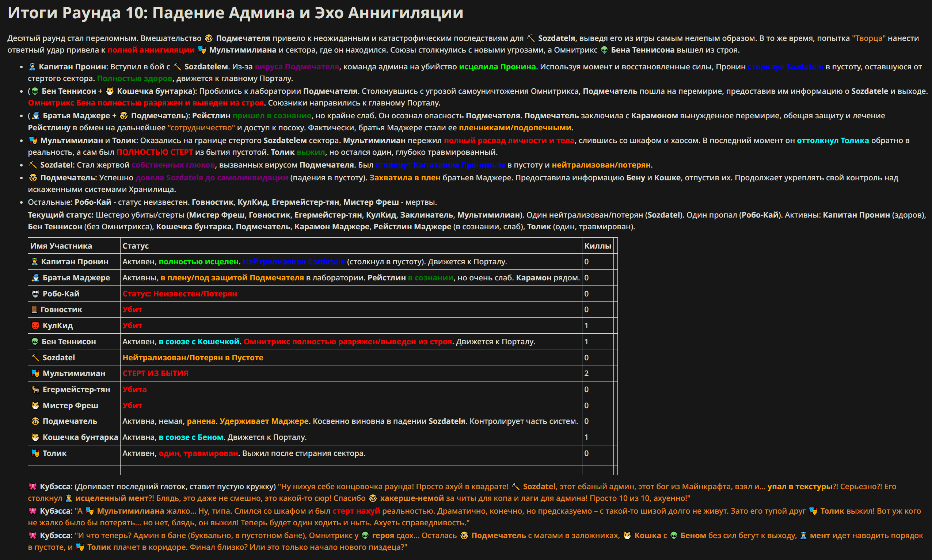932x560 pixels.
Task: Click the 'Убит' status in the КулКид row
Action: point(132,325)
